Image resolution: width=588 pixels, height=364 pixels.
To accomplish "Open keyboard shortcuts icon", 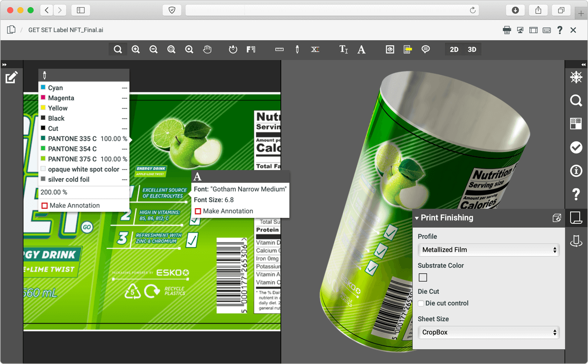I will (547, 31).
